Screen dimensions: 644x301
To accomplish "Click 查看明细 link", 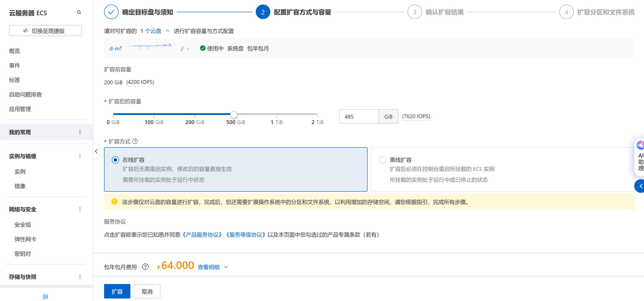I will tap(209, 267).
